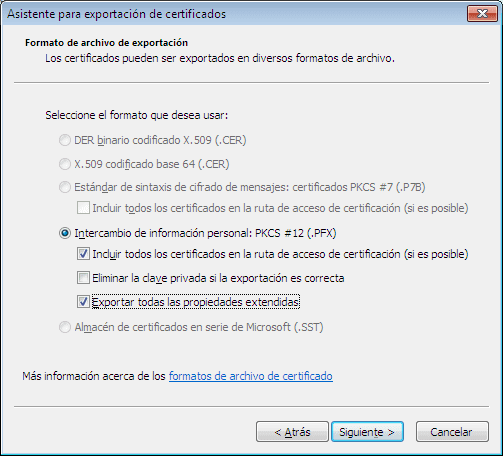Open the formatos de archivo de certificado link
Viewport: 503px width, 456px height.
point(251,376)
